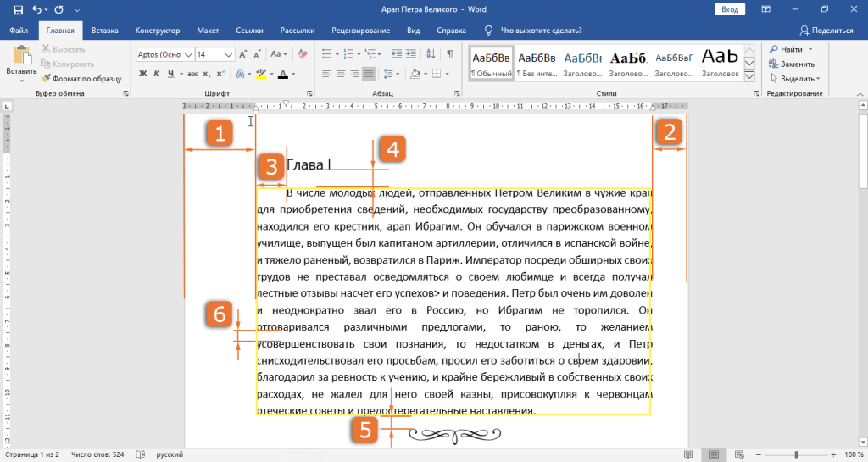This screenshot has height=462, width=868.
Task: Open the Quick Access Toolbar customize arrow
Action: tap(77, 10)
